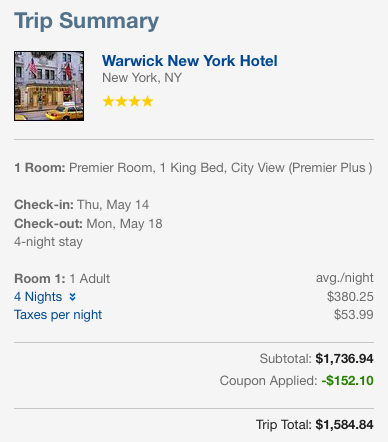Click the Check-out date Mon, May 18
Image resolution: width=388 pixels, height=442 pixels.
pyautogui.click(x=124, y=224)
